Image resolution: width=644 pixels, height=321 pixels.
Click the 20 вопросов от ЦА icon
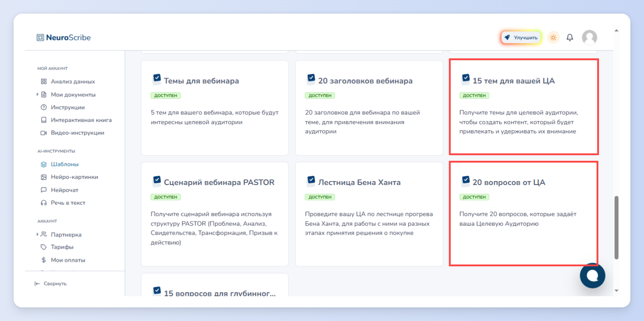pyautogui.click(x=465, y=181)
